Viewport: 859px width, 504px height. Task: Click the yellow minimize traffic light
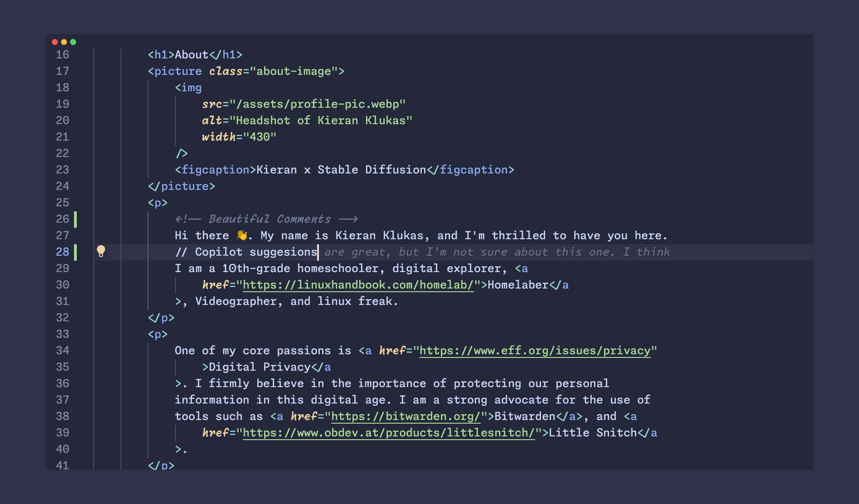click(x=64, y=42)
